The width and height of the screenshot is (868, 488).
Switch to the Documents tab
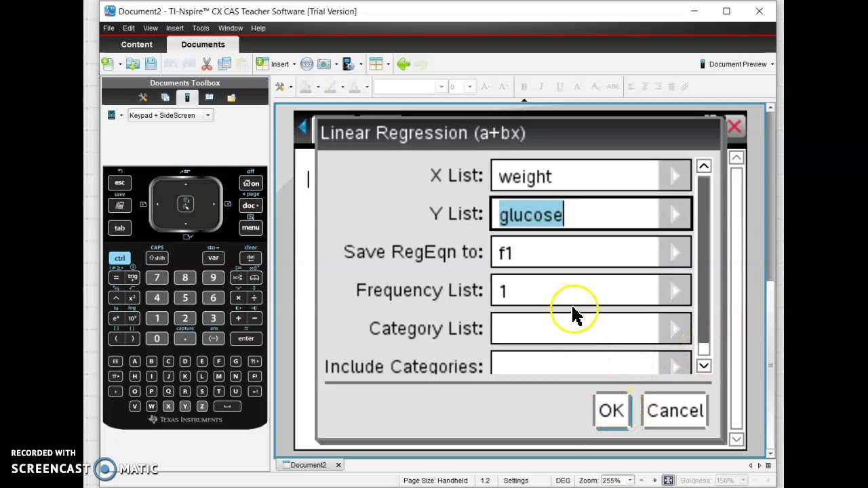[x=203, y=44]
